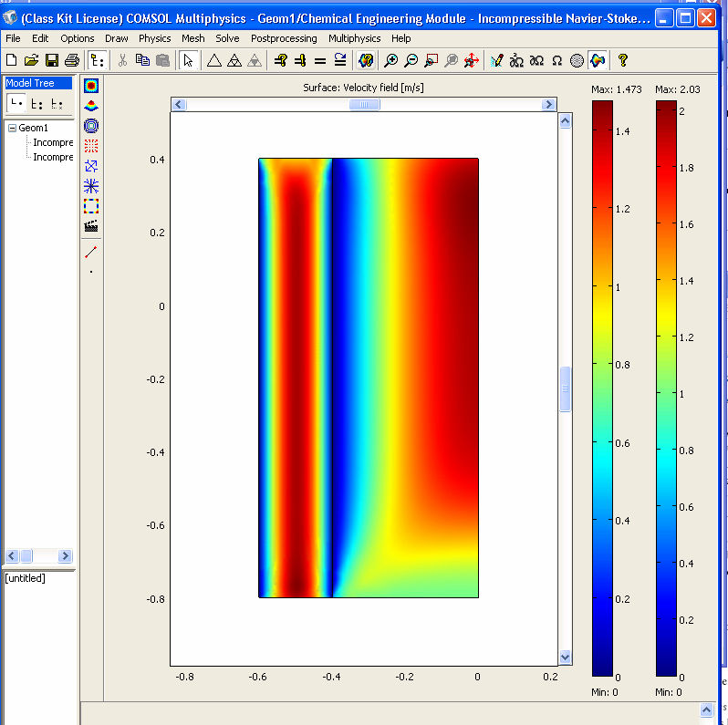Screen dimensions: 728x725
Task: Click the greyed Zoom Selection magnifier icon
Action: [451, 60]
